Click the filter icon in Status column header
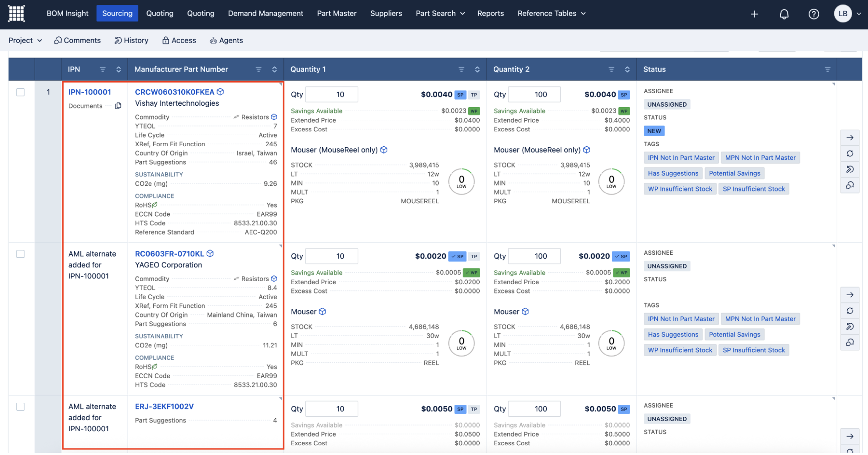Screen dimensions: 868x455 (827, 69)
